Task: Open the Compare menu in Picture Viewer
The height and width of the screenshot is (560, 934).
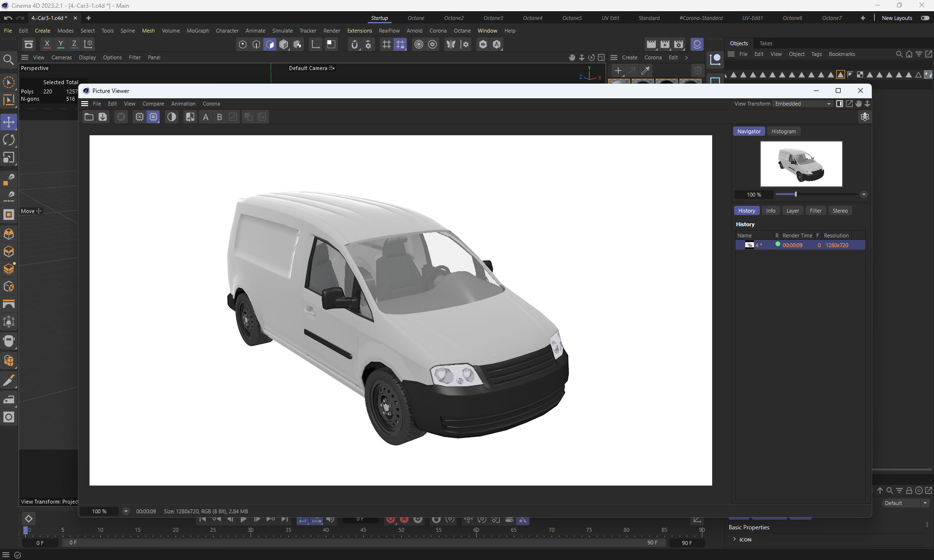Action: click(x=153, y=104)
